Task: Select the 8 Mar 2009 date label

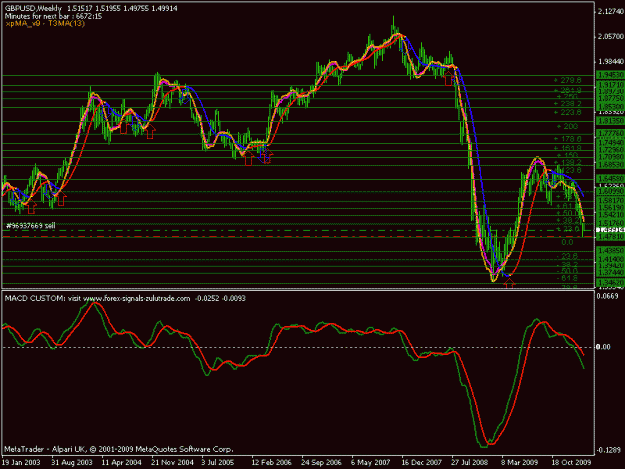Action: (x=520, y=463)
